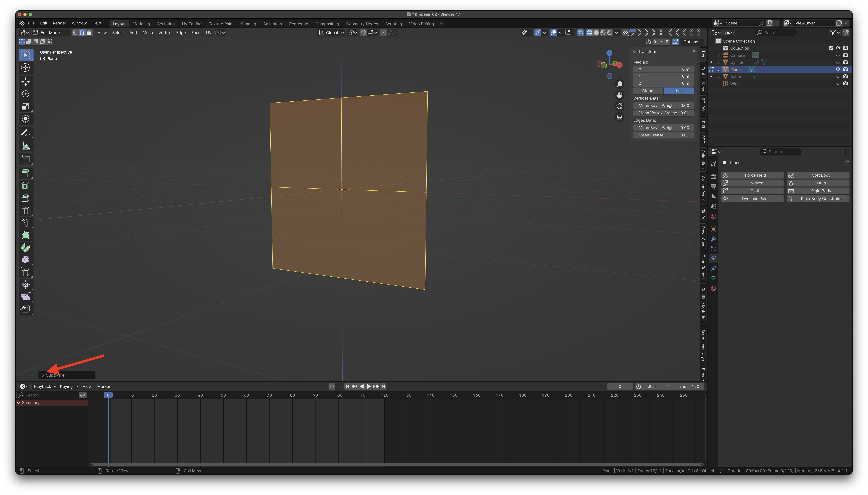Viewport: 868px width, 495px height.
Task: Open the Material properties tab icon
Action: click(713, 288)
